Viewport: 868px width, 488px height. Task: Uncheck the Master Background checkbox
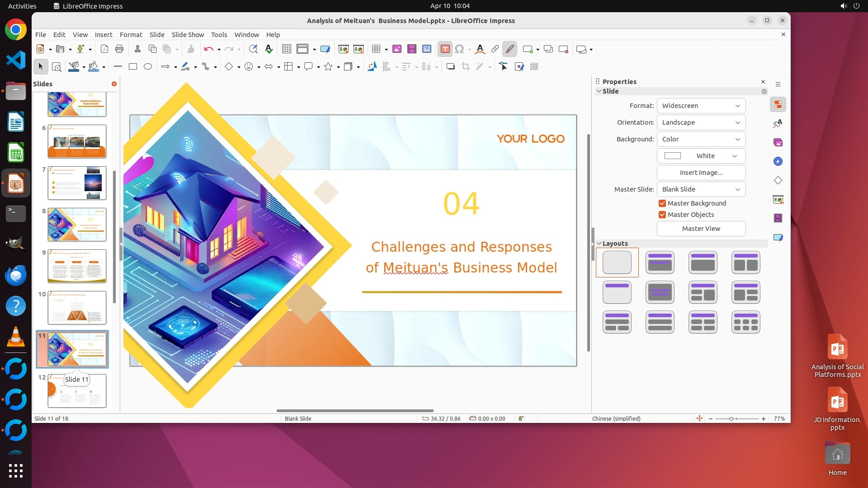pyautogui.click(x=662, y=203)
